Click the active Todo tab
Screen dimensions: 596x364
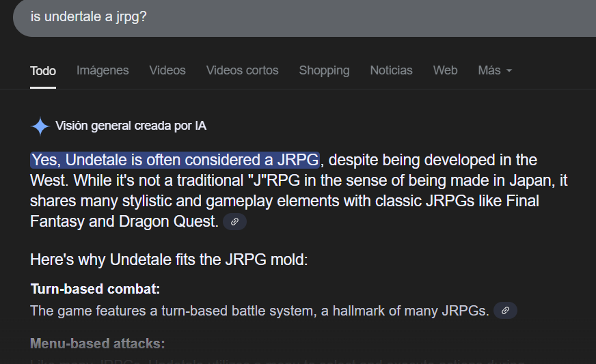(x=43, y=71)
